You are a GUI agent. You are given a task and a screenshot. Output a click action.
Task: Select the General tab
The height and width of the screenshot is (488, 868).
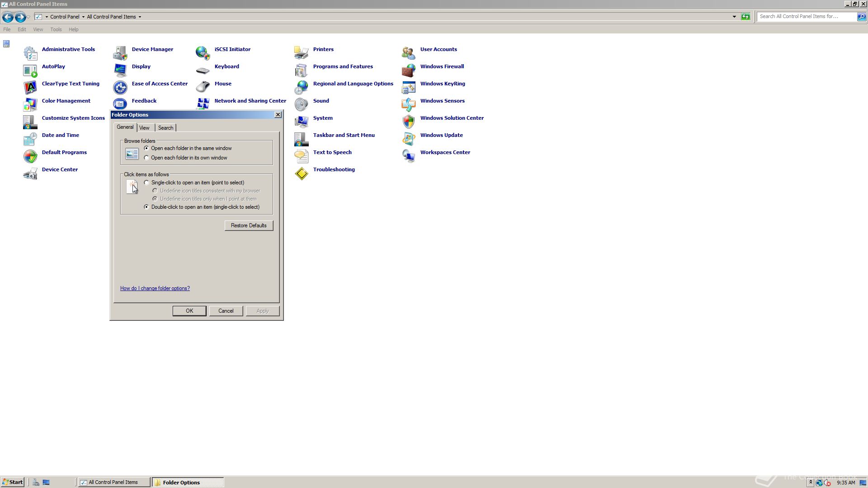pos(125,127)
